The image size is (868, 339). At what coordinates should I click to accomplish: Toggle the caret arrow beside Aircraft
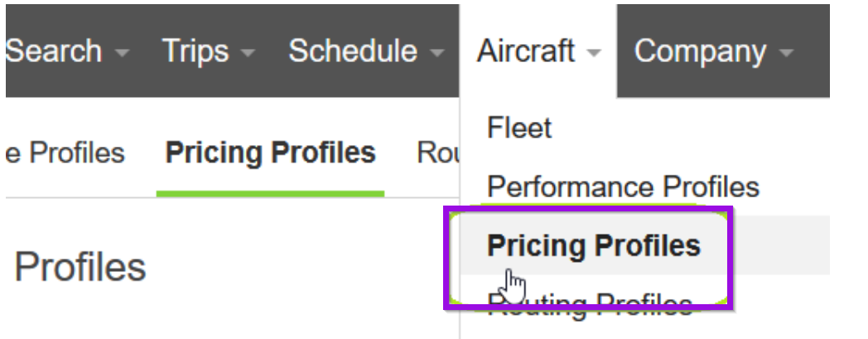point(594,54)
